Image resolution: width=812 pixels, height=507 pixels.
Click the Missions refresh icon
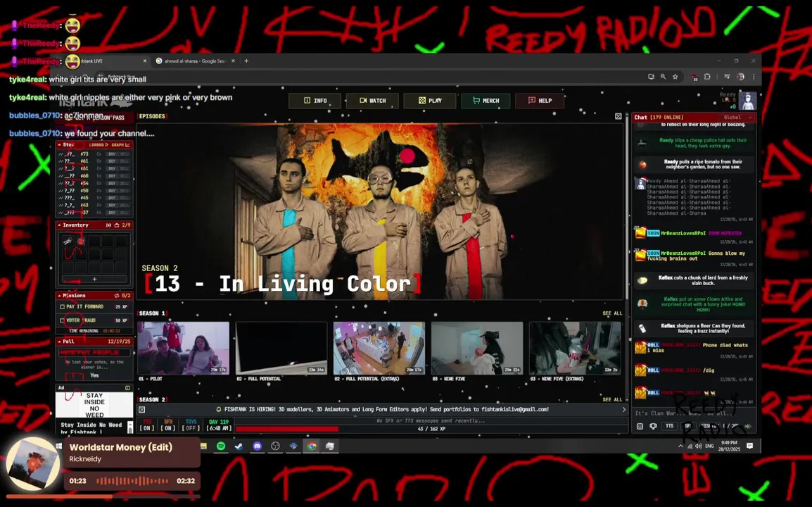pyautogui.click(x=117, y=296)
